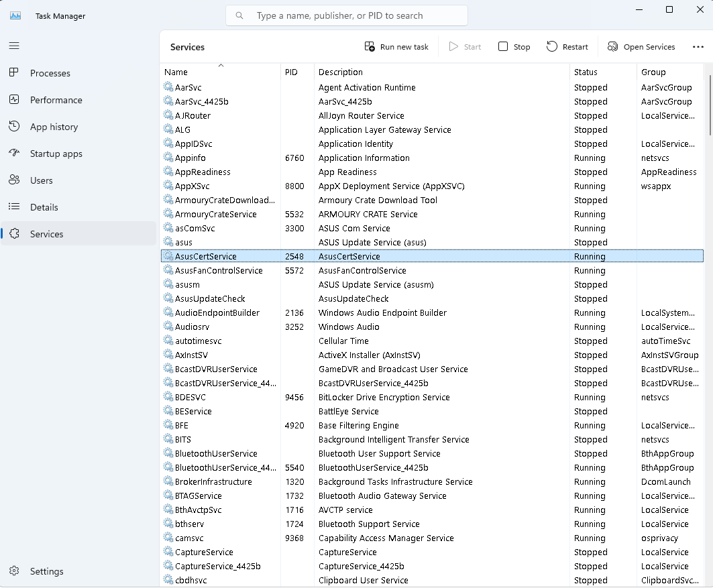
Task: Click the search box at the top
Action: tap(347, 15)
